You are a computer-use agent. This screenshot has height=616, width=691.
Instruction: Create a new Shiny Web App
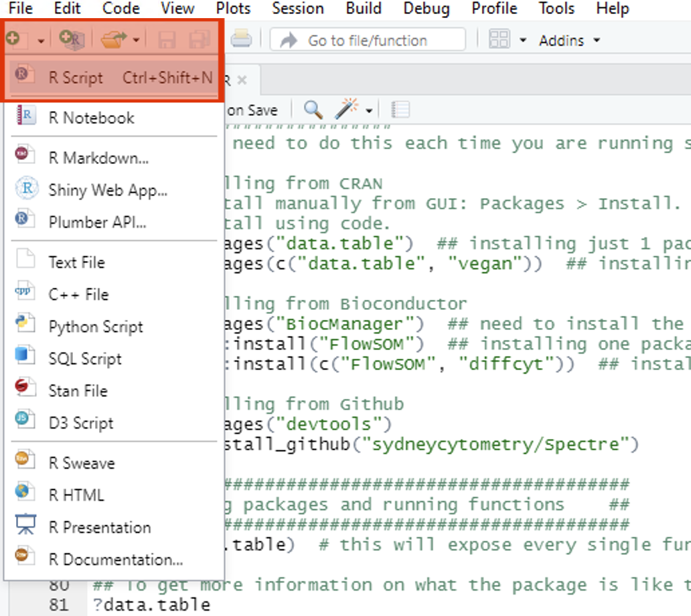pos(108,190)
